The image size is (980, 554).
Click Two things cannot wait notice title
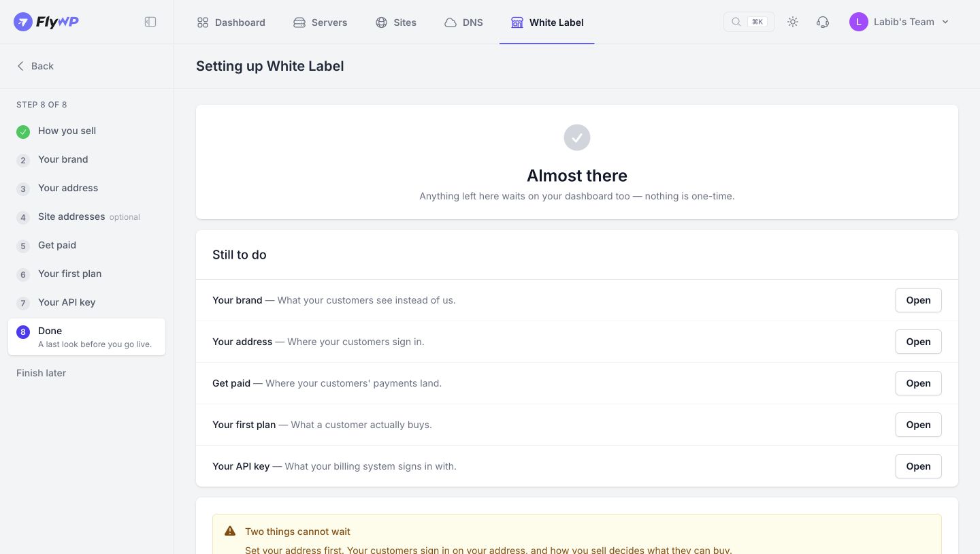298,532
